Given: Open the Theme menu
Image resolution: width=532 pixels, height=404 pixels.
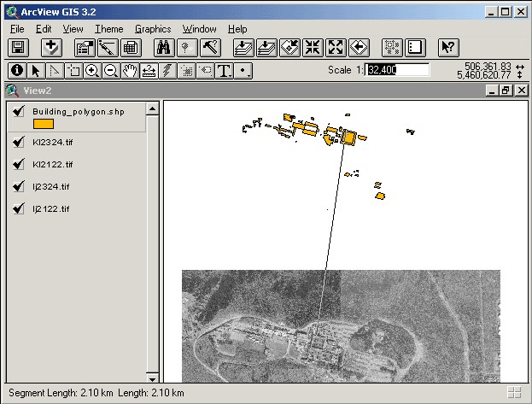Looking at the screenshot, I should coord(108,29).
